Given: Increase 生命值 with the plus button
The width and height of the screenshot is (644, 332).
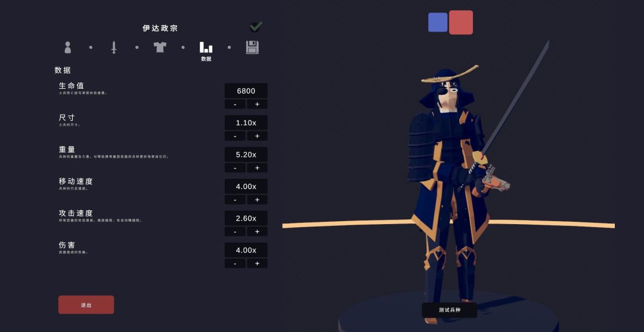Looking at the screenshot, I should tap(257, 104).
